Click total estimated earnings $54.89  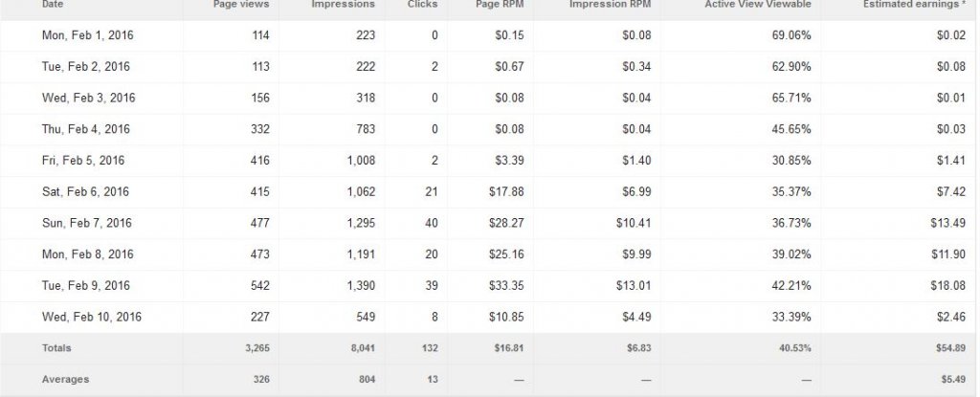[950, 348]
